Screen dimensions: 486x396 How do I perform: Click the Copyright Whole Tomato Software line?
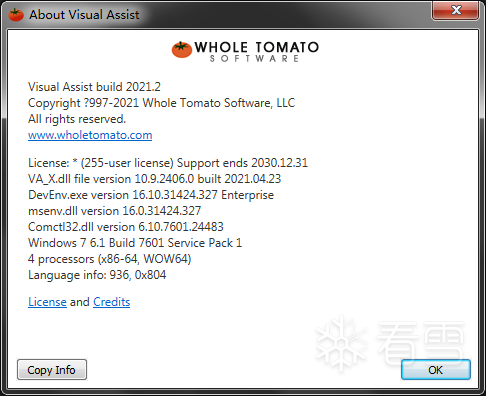[162, 103]
